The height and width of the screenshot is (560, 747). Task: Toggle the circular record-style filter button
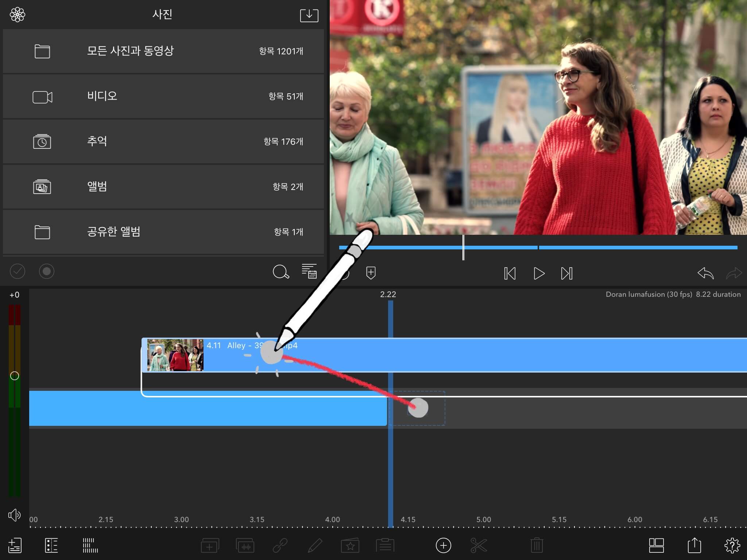(x=47, y=271)
